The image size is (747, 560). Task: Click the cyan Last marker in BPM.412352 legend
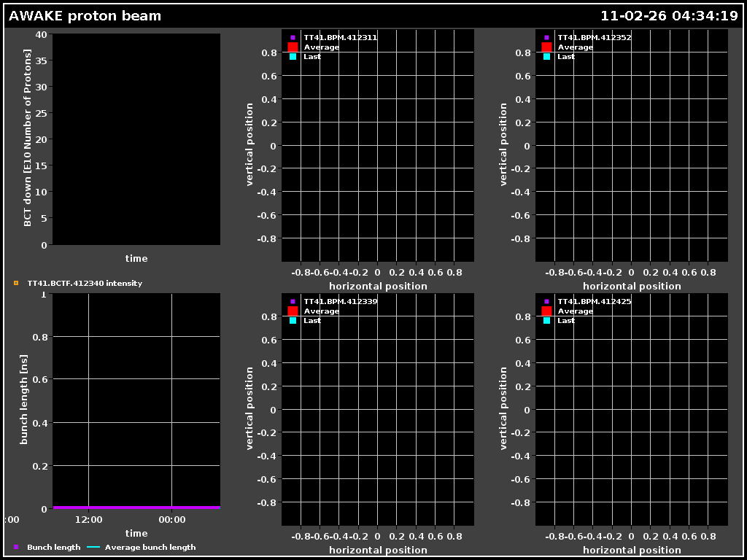pyautogui.click(x=546, y=57)
